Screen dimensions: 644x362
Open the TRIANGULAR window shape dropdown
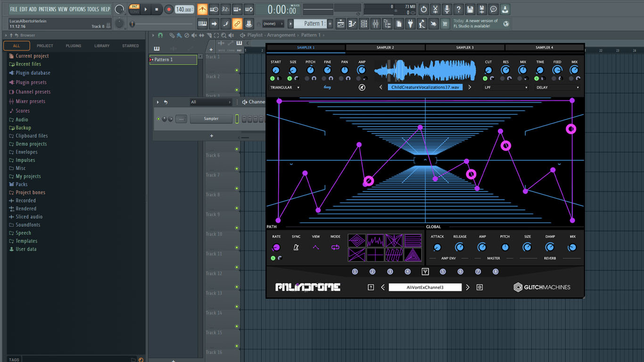[285, 88]
